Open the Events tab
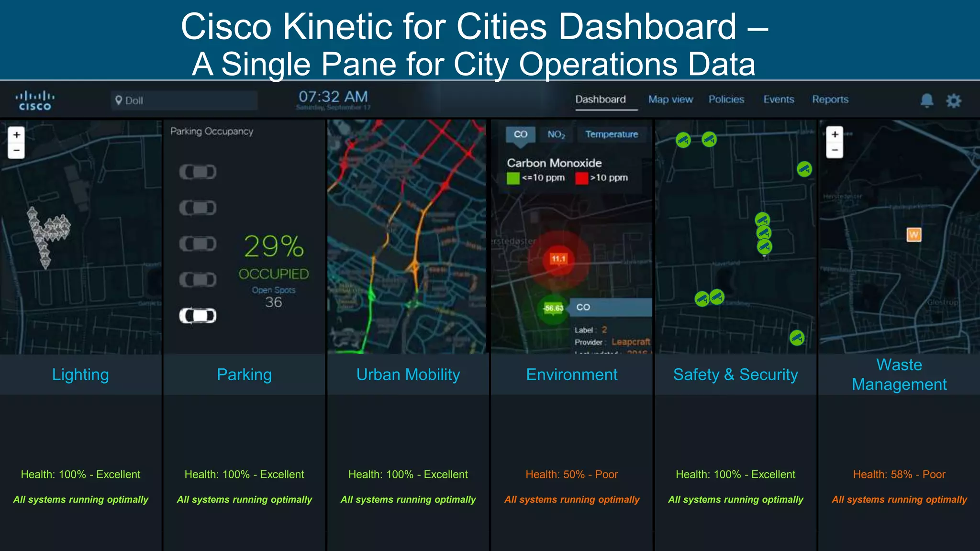 [779, 99]
